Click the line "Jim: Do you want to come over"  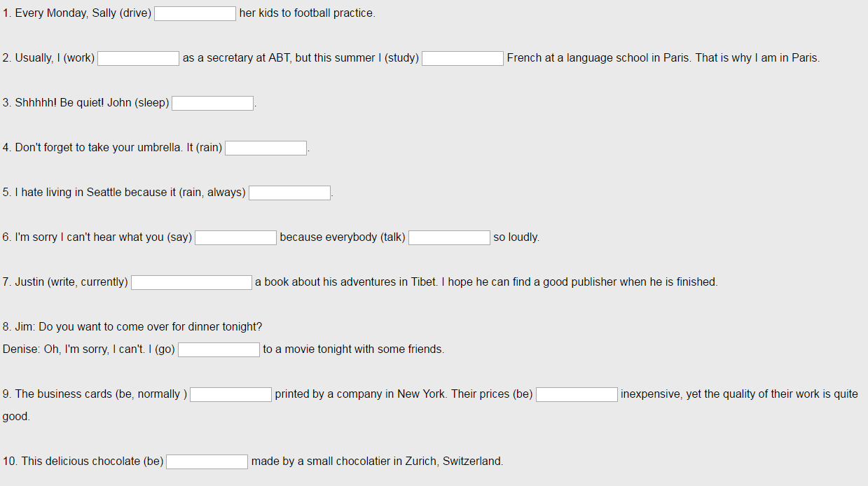(132, 327)
